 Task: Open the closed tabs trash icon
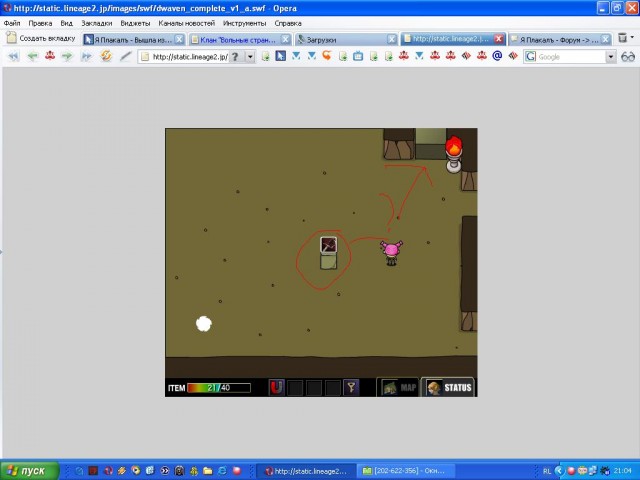[x=622, y=38]
